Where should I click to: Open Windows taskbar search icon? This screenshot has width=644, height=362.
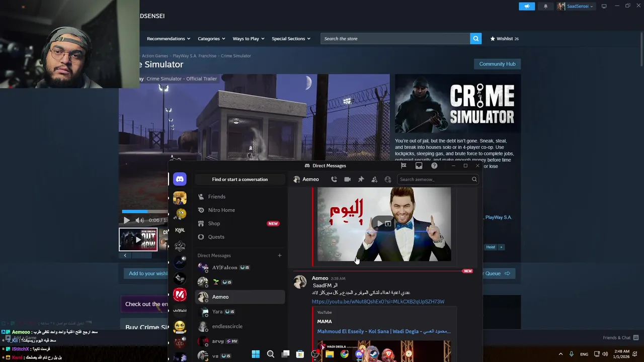(270, 354)
